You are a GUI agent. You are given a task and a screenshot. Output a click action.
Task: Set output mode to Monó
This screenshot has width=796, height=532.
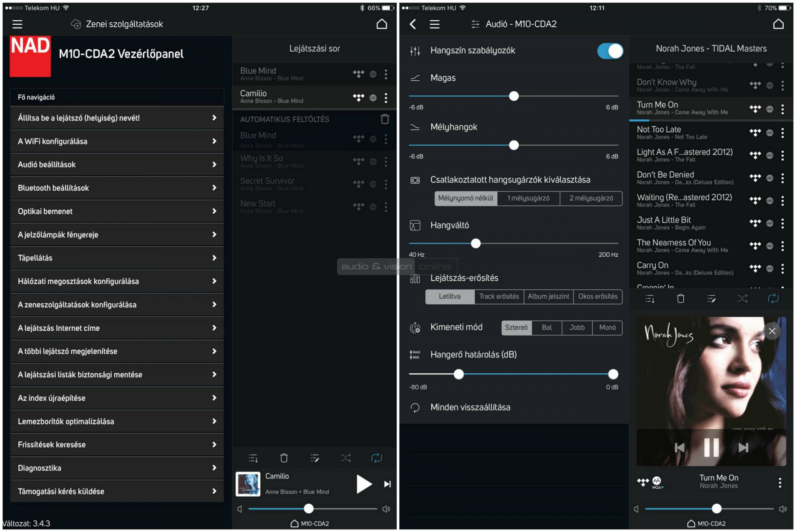(607, 327)
